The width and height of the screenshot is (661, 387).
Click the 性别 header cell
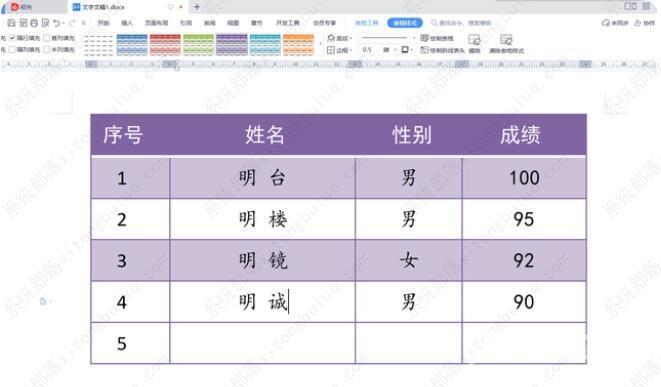408,135
